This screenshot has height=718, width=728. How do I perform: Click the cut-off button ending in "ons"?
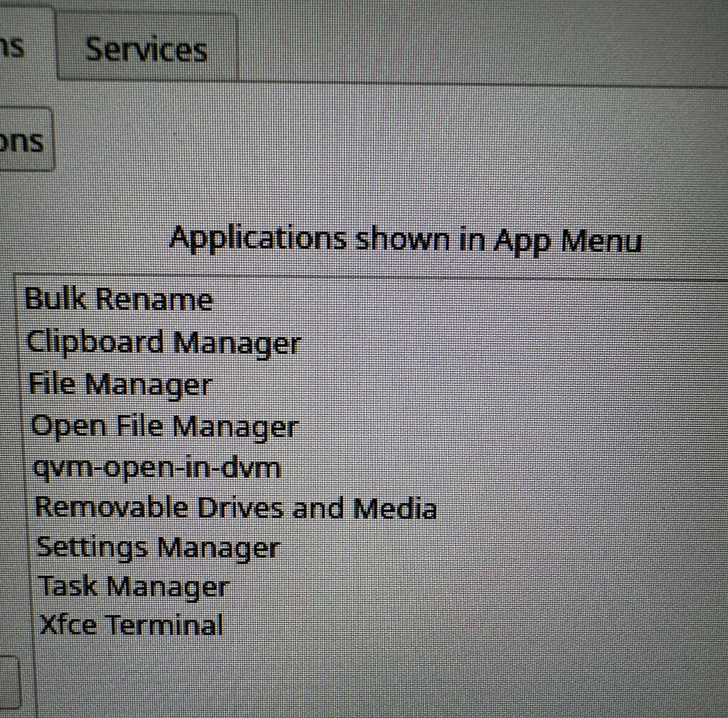tap(26, 140)
